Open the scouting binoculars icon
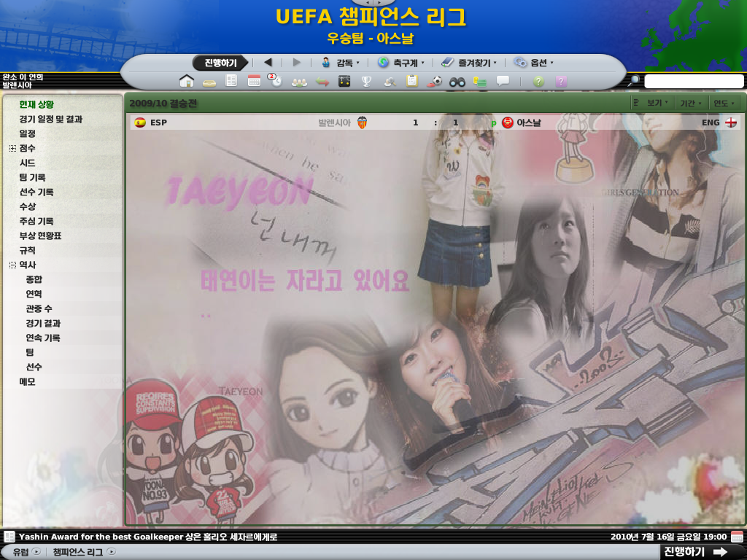 coord(457,82)
